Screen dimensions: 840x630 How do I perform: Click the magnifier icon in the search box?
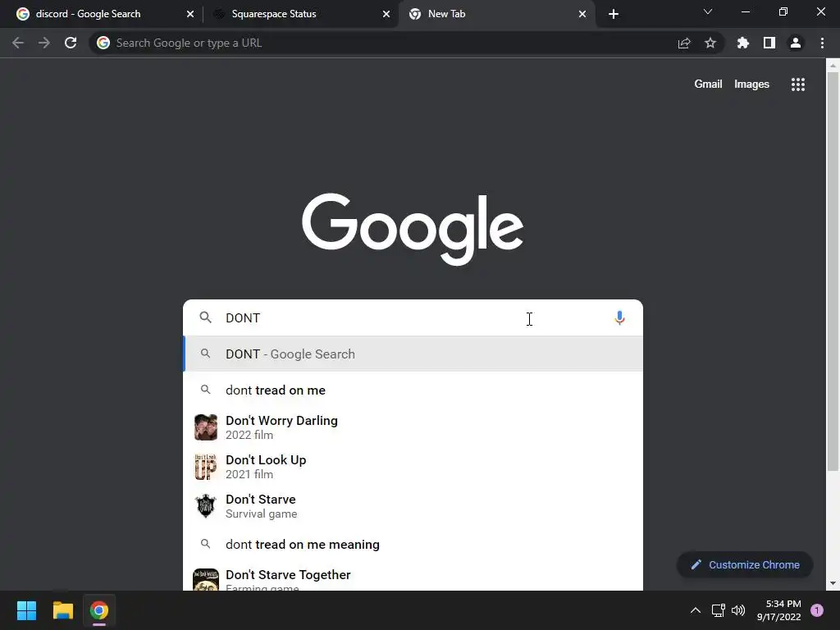(x=206, y=317)
